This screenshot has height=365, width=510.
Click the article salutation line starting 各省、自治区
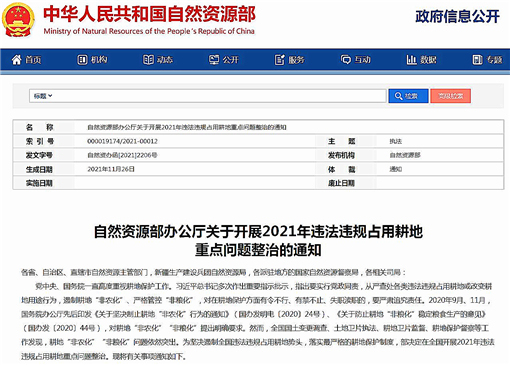tap(213, 273)
